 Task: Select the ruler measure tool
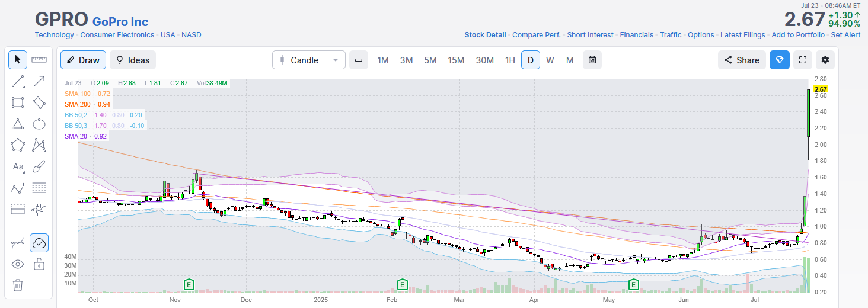point(39,59)
